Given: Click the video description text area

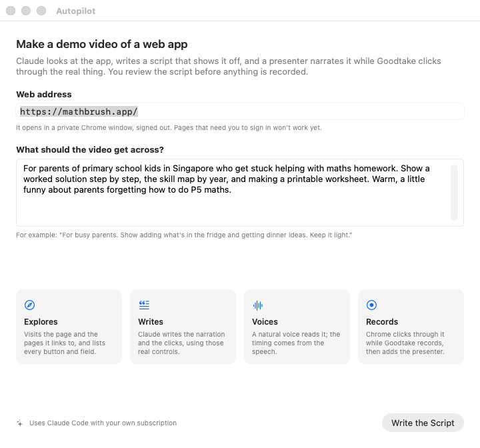Looking at the screenshot, I should click(x=240, y=193).
